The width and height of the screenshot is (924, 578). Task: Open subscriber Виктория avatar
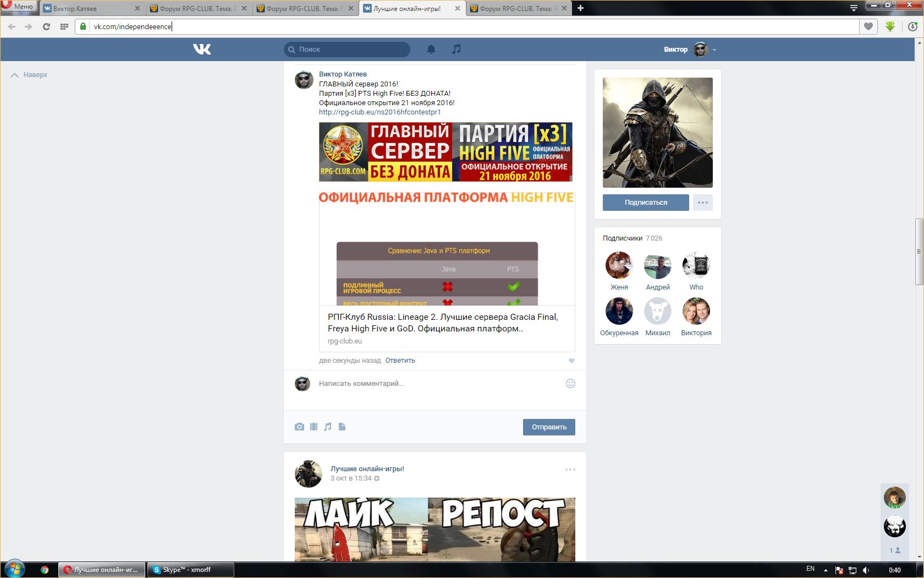tap(696, 311)
